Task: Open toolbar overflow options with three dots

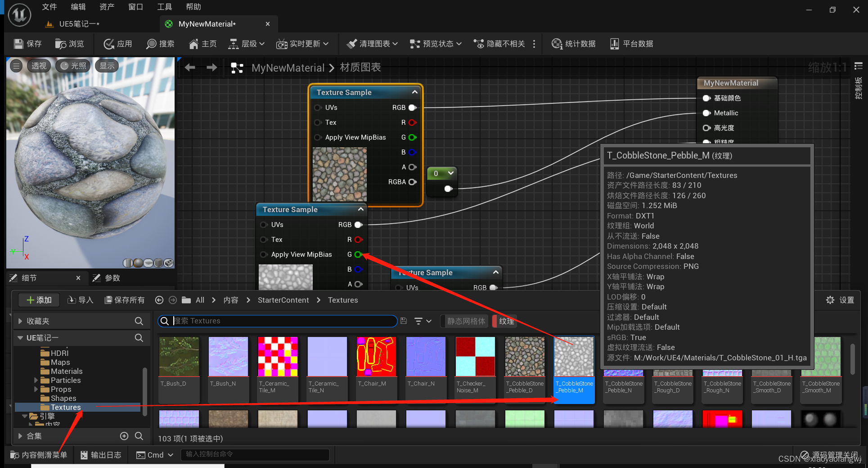Action: (x=534, y=44)
